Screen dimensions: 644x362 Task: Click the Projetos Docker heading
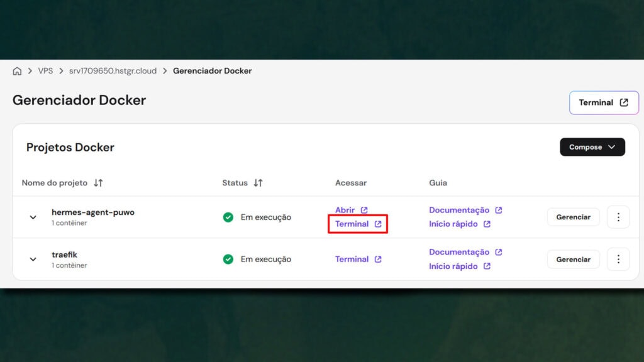(70, 147)
